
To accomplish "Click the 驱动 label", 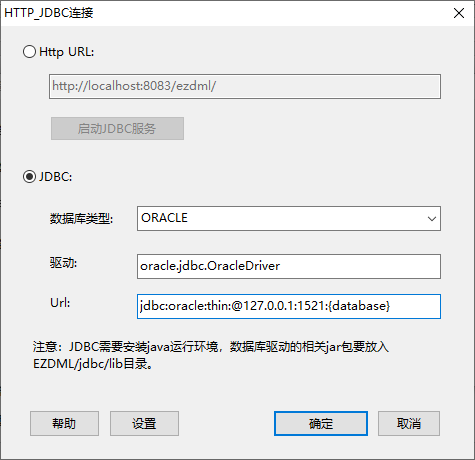I will pyautogui.click(x=63, y=263).
